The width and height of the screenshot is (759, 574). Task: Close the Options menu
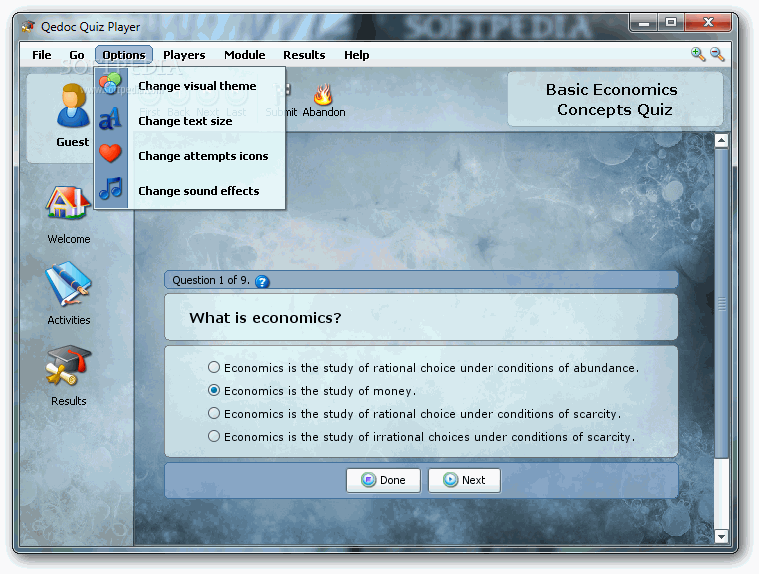(124, 55)
